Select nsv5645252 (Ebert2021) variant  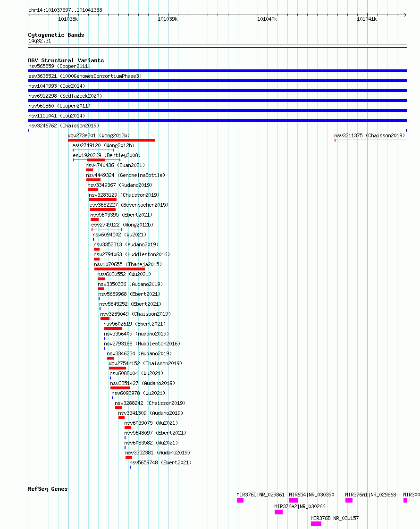click(x=130, y=304)
